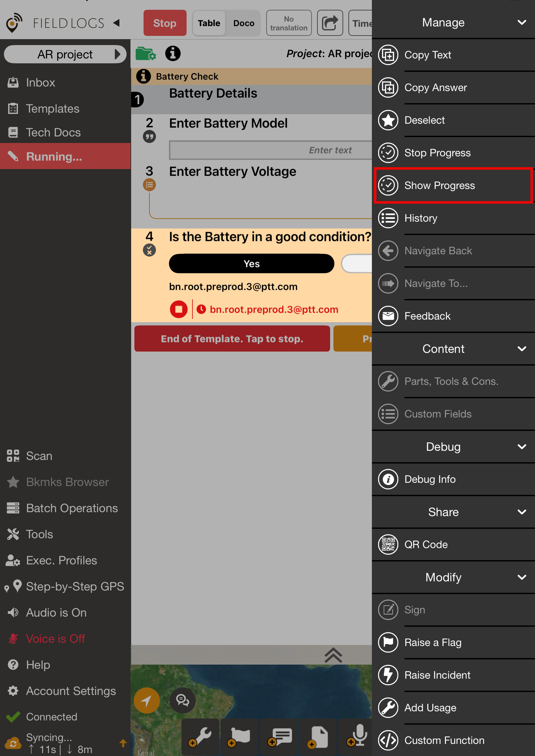Viewport: 535px width, 756px height.
Task: Toggle Voice is Off in sidebar
Action: [55, 639]
